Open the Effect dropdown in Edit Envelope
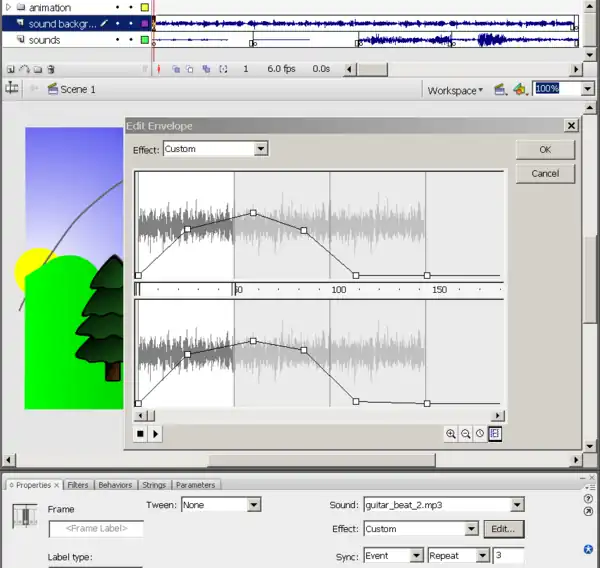 point(261,149)
